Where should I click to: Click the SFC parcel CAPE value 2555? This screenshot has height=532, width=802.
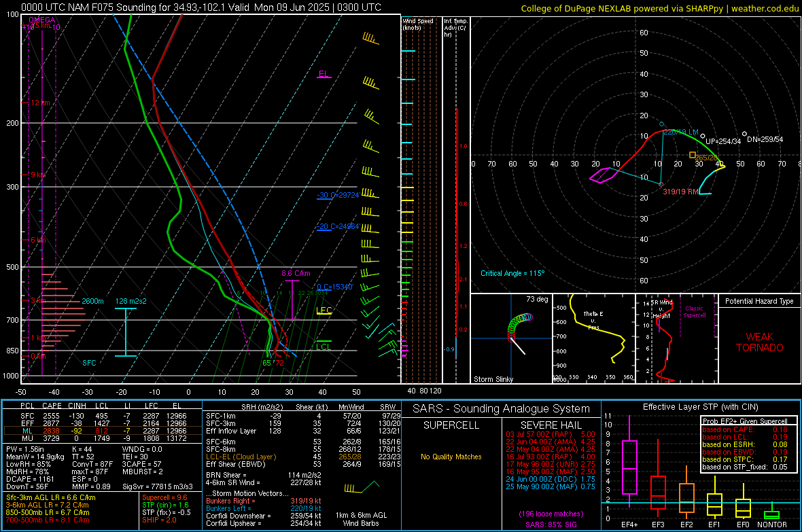pyautogui.click(x=51, y=416)
